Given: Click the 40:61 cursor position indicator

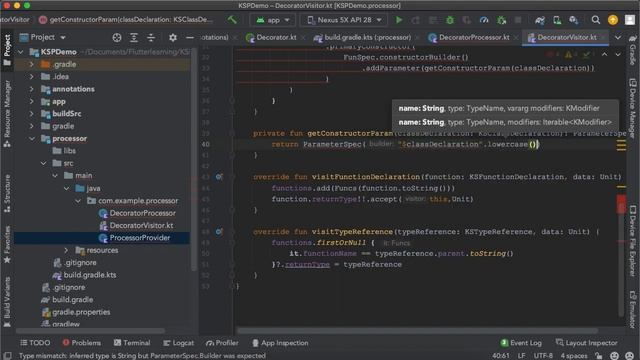Looking at the screenshot, I should 500,356.
